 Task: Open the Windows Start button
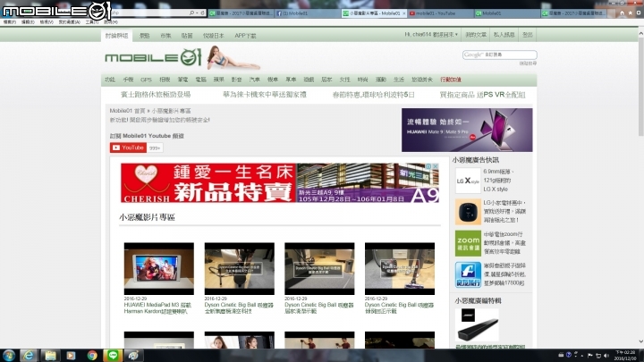[x=9, y=356]
